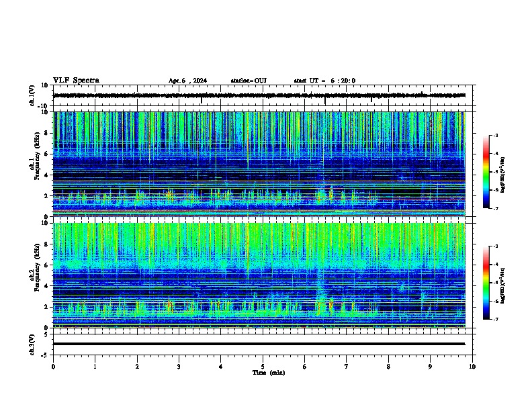Click the time axis tick label 5
Screen dimensions: 532x411
263,367
